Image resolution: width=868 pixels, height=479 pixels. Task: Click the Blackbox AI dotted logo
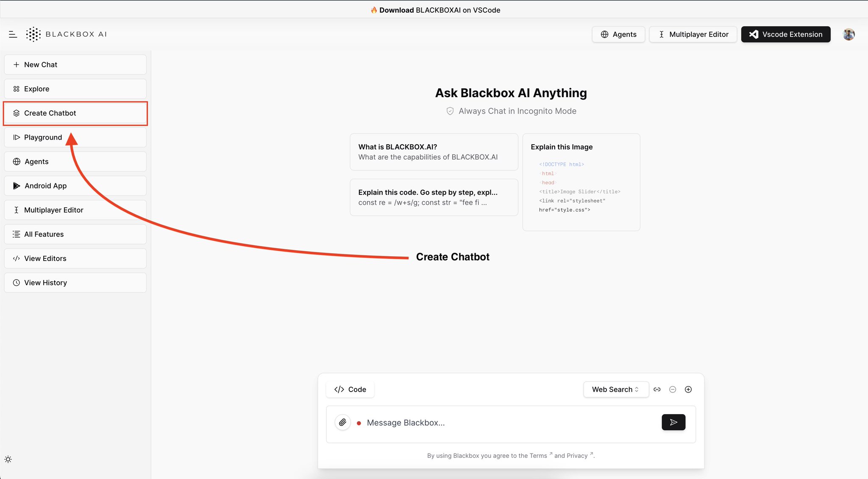tap(33, 34)
